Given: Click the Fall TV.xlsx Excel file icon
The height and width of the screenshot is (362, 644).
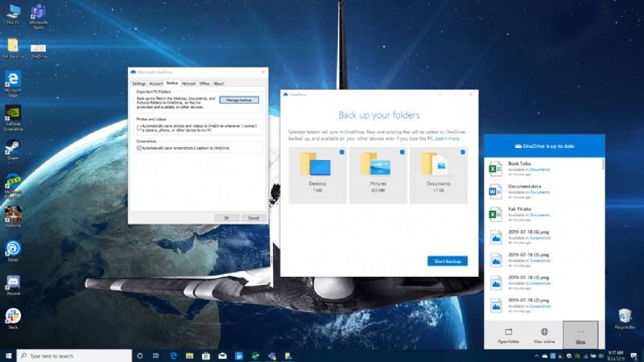Looking at the screenshot, I should (x=495, y=214).
